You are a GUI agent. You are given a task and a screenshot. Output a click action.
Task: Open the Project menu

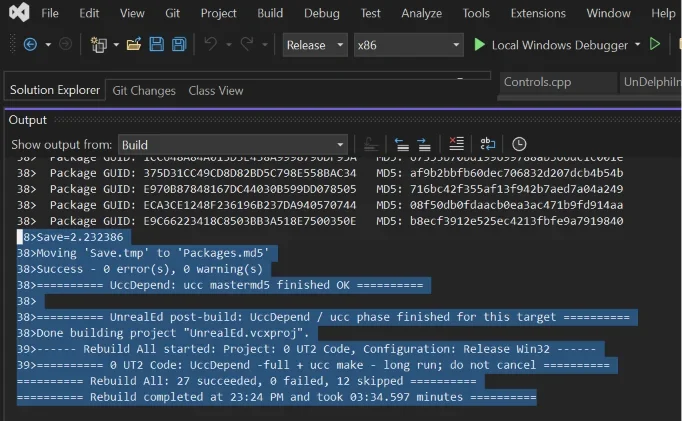pyautogui.click(x=218, y=13)
